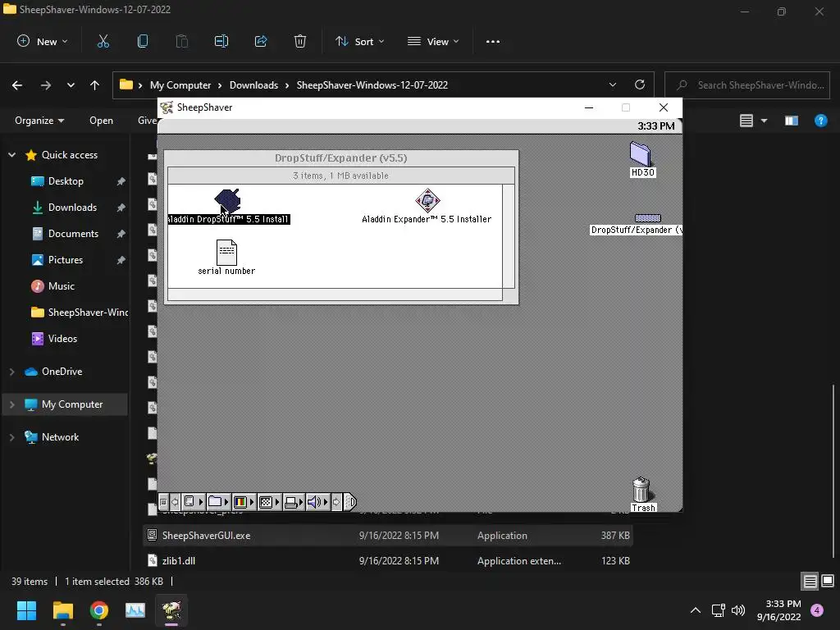Open the printer selector Control Strip module
Image resolution: width=840 pixels, height=630 pixels.
(294, 502)
